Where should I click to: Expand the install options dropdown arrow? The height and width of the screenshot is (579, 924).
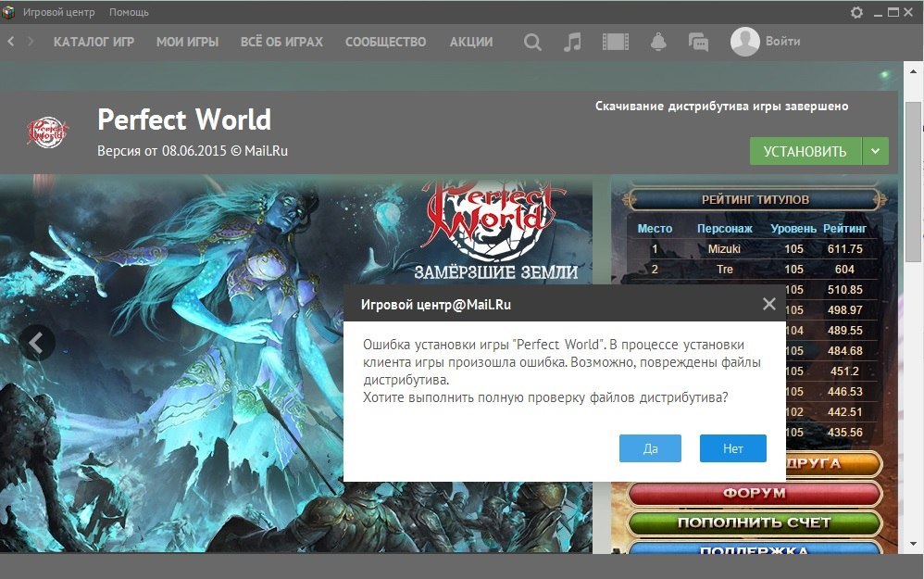876,152
